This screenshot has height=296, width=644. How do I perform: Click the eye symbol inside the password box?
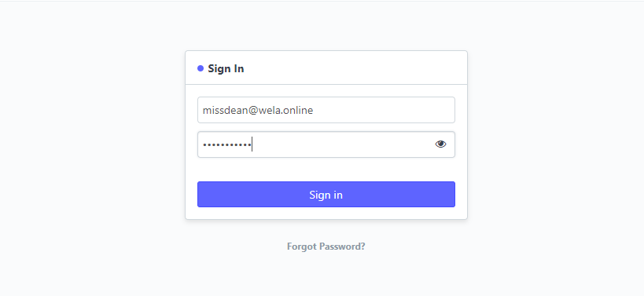[x=440, y=144]
